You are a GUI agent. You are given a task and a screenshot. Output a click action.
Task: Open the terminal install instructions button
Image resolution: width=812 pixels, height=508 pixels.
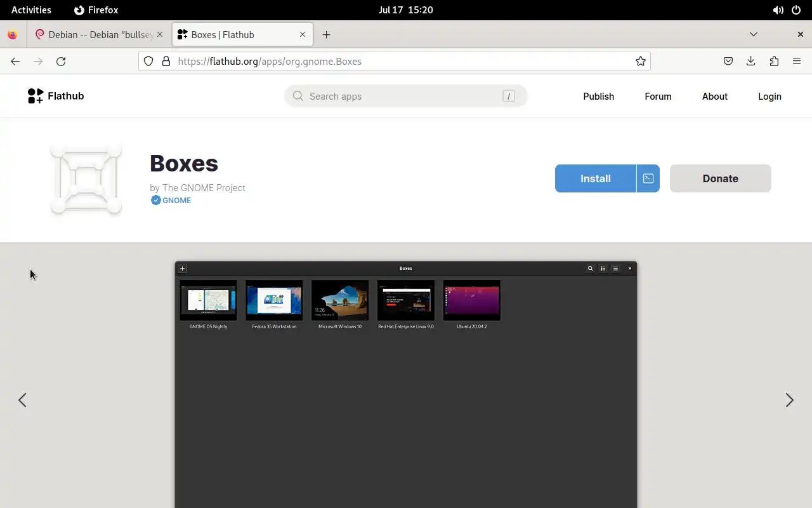tap(648, 178)
